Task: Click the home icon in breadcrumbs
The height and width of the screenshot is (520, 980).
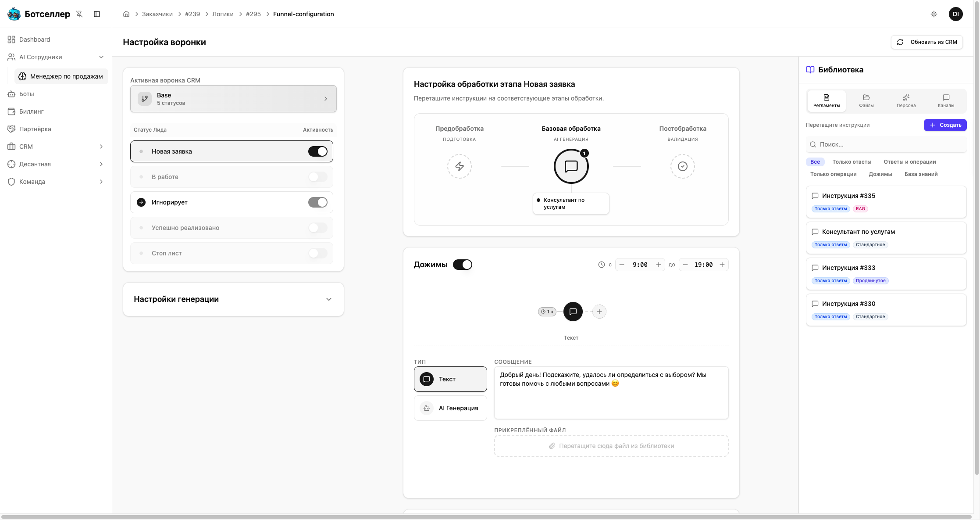Action: (126, 14)
